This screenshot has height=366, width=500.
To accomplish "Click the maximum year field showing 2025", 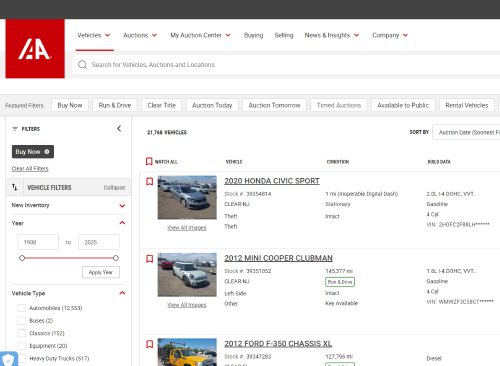I will pos(99,242).
